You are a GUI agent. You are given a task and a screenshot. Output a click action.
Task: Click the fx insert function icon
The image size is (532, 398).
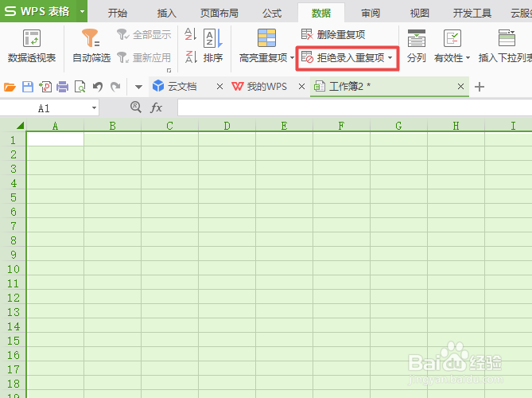click(x=156, y=107)
